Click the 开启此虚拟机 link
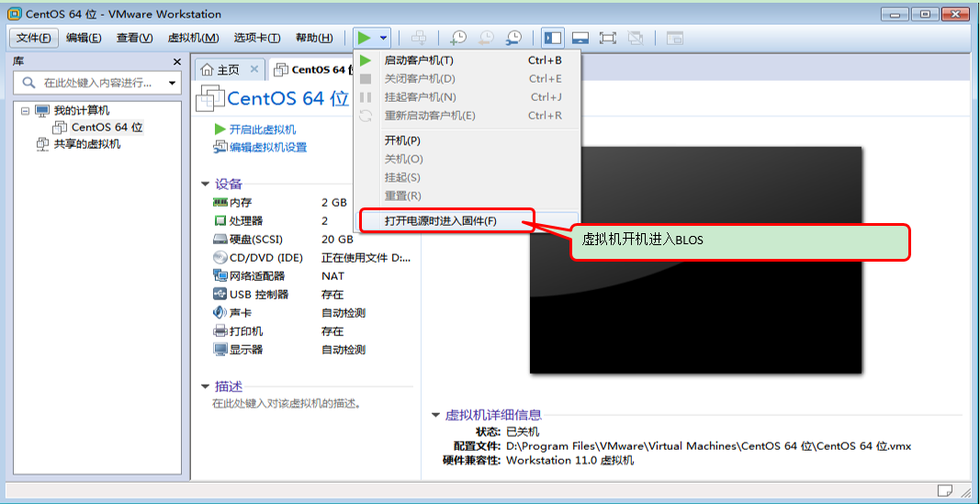This screenshot has width=980, height=504. tap(263, 130)
